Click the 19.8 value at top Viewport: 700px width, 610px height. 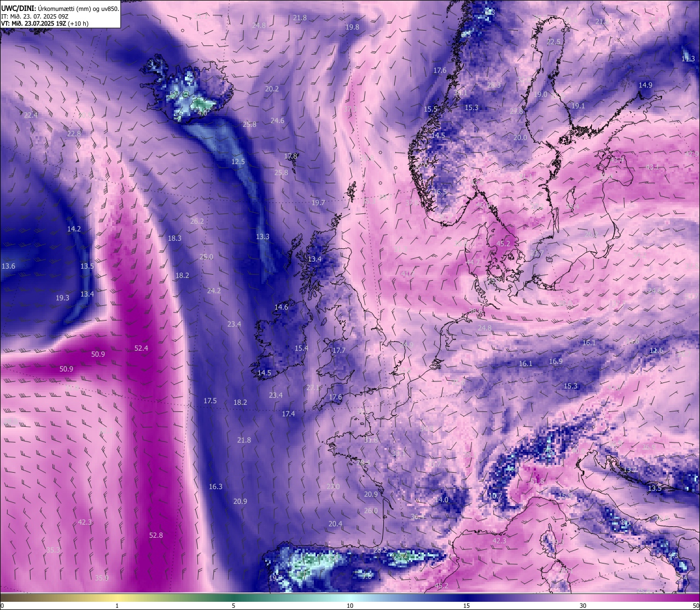(352, 27)
